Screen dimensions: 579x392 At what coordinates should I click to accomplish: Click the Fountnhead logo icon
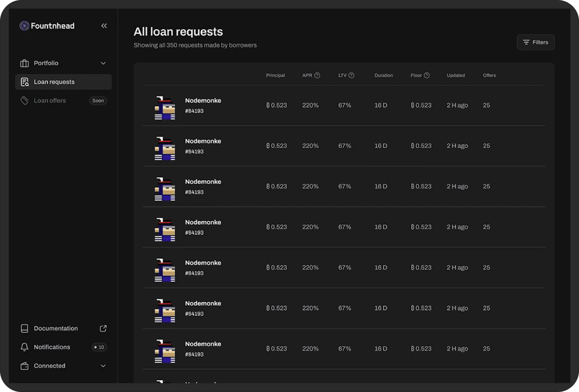pyautogui.click(x=24, y=26)
